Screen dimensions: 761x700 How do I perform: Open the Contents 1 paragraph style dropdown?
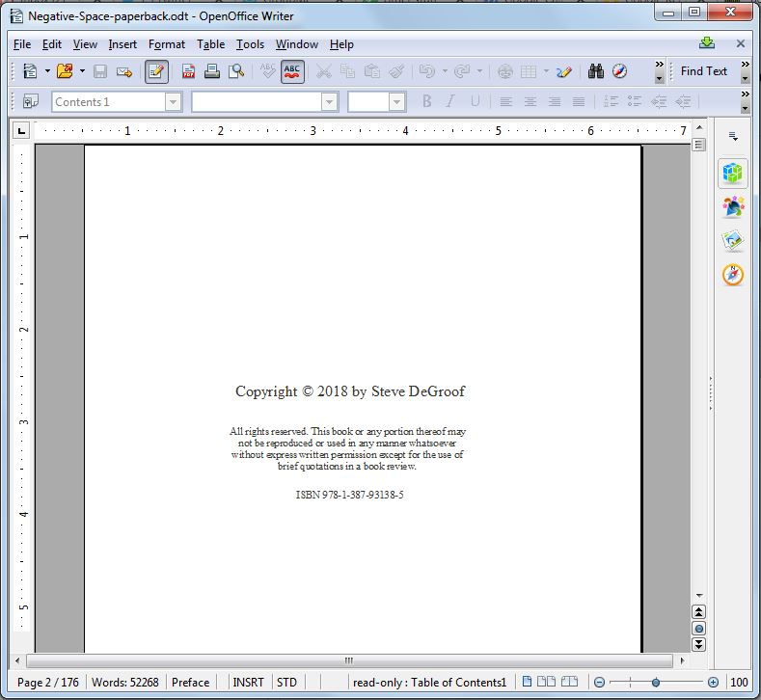174,102
